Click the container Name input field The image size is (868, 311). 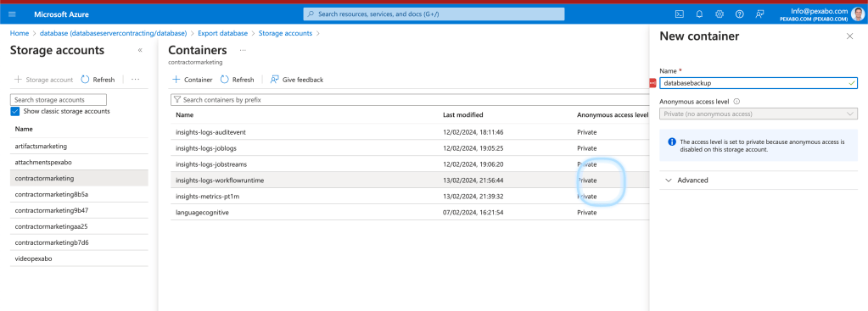point(759,83)
